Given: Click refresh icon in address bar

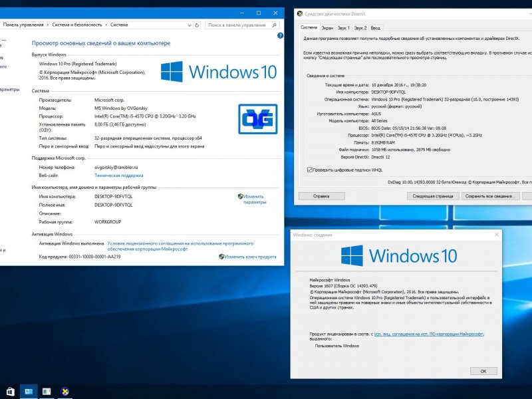Looking at the screenshot, I should (197, 25).
